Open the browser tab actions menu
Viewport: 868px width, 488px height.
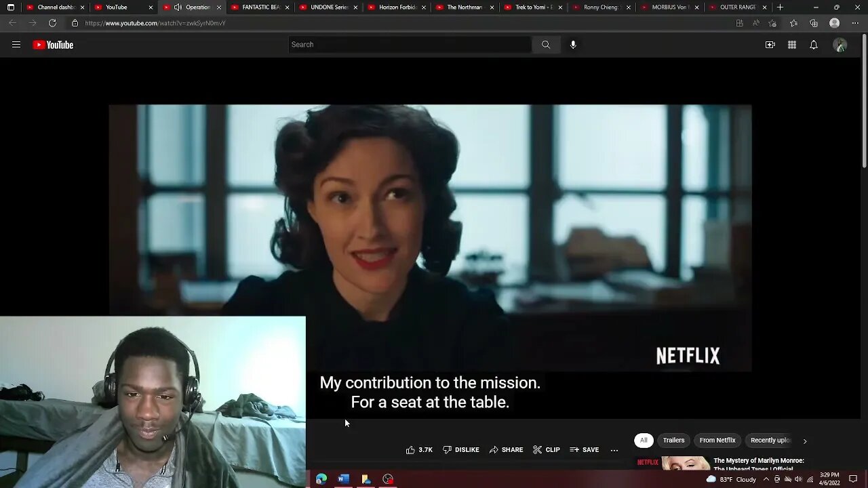point(11,7)
